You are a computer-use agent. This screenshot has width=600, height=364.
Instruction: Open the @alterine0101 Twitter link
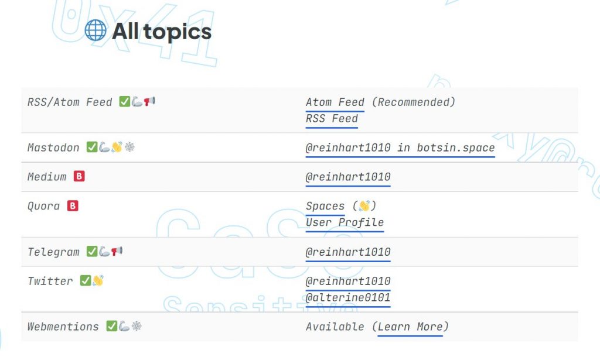(x=348, y=298)
